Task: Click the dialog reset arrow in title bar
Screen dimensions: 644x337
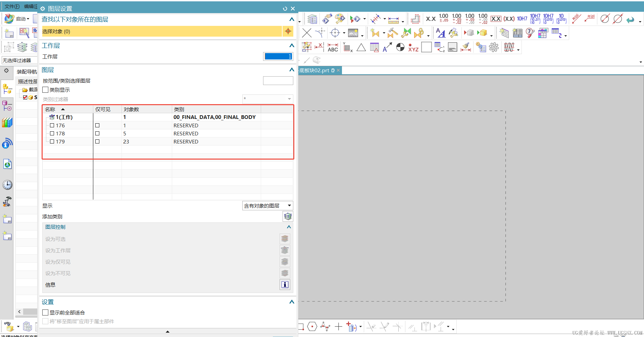Action: click(285, 9)
